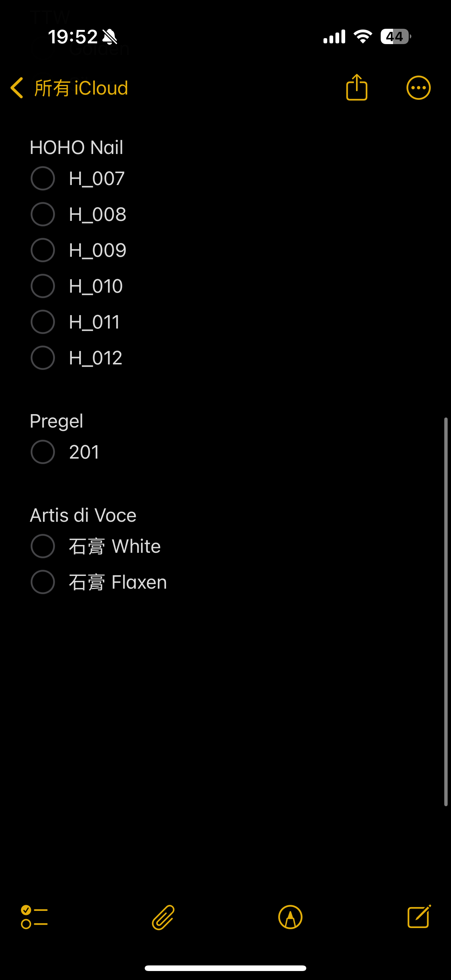Open the share sheet icon
The width and height of the screenshot is (451, 980).
tap(357, 87)
